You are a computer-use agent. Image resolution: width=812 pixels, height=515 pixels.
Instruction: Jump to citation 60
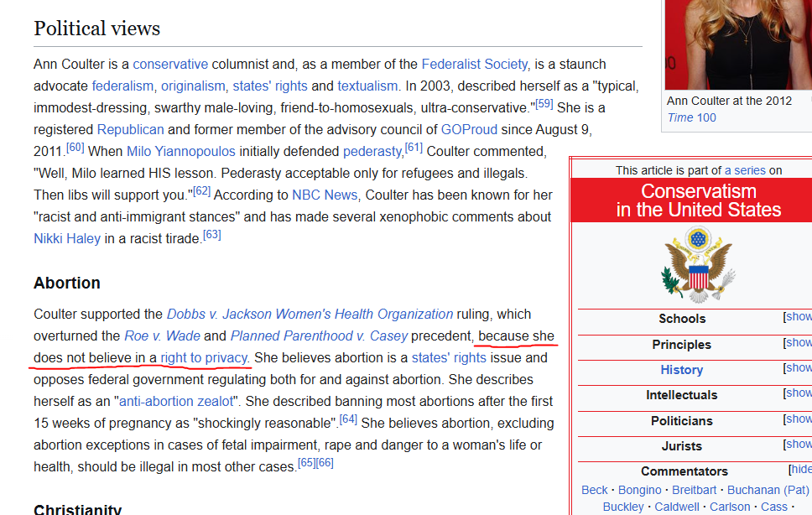pyautogui.click(x=75, y=147)
